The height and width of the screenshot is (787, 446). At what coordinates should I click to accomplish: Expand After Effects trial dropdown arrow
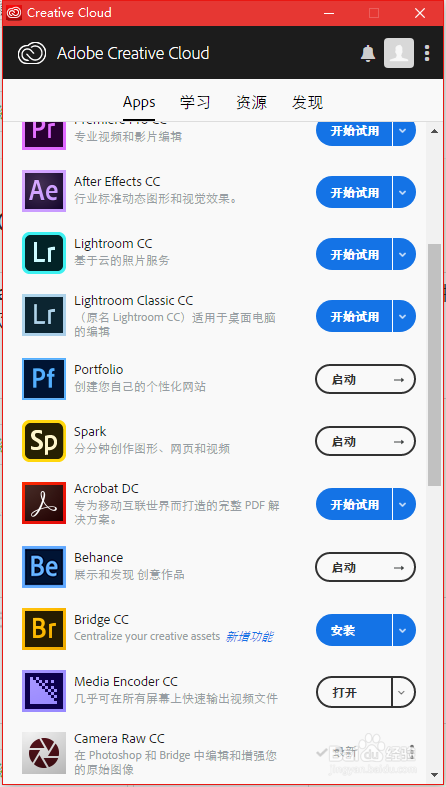(404, 192)
